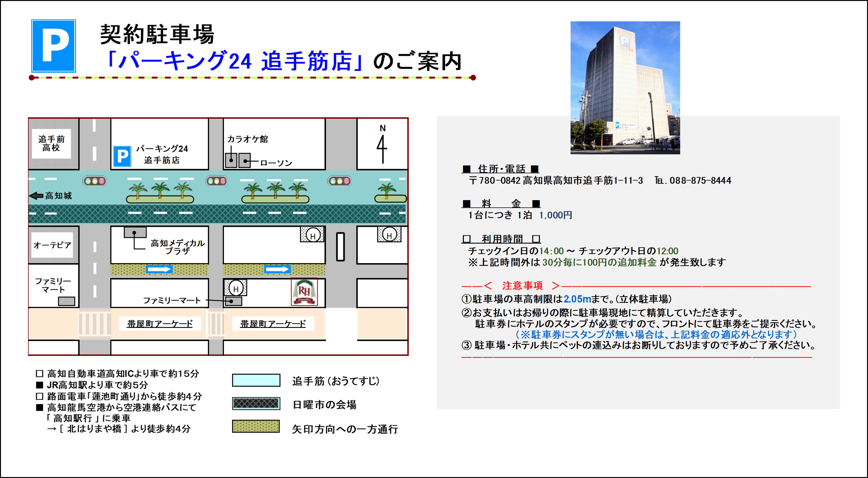Click the dark crosshatch 日曜市の会場 legend swatch
The height and width of the screenshot is (478, 868).
pyautogui.click(x=256, y=403)
